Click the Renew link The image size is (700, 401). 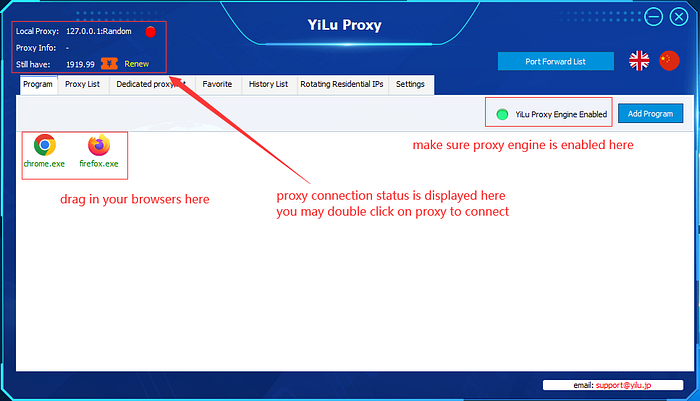tap(137, 64)
